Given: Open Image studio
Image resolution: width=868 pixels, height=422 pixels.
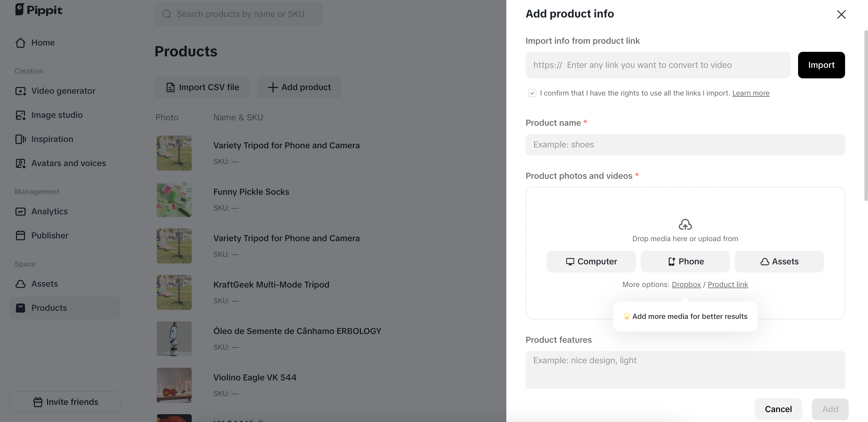Looking at the screenshot, I should click(x=57, y=115).
